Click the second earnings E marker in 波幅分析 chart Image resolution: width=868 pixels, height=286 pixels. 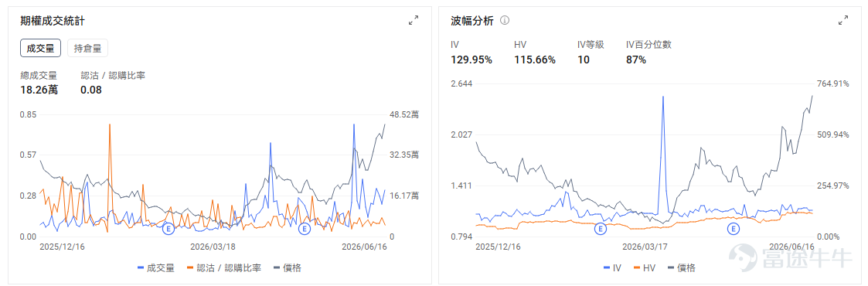pos(734,228)
